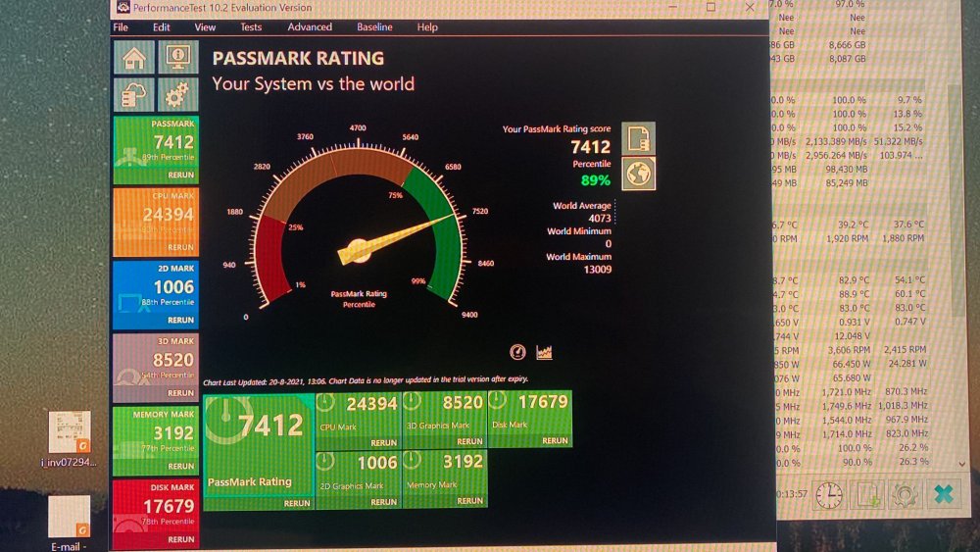Click the 66.450 W sensor value
The image size is (980, 552).
pyautogui.click(x=851, y=364)
